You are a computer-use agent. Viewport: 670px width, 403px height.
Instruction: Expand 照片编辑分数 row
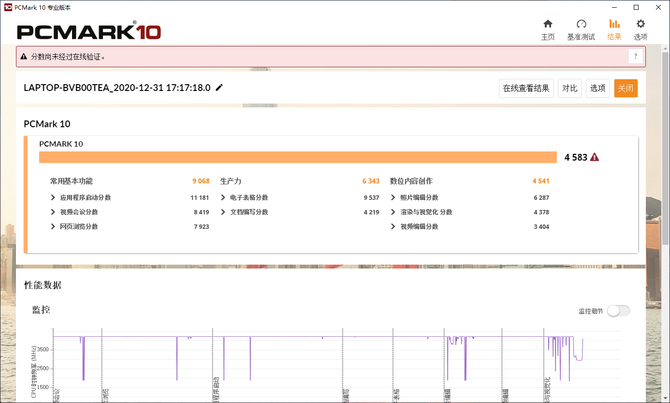(393, 197)
